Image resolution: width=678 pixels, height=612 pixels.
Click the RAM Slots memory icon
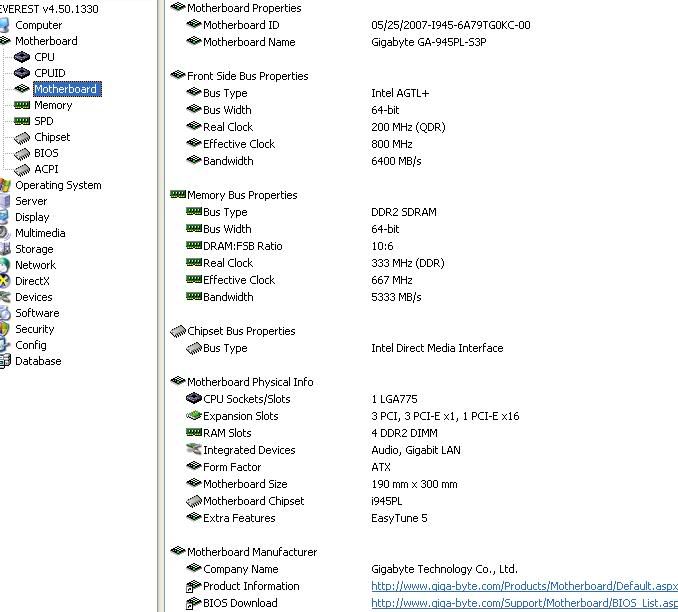pos(194,433)
